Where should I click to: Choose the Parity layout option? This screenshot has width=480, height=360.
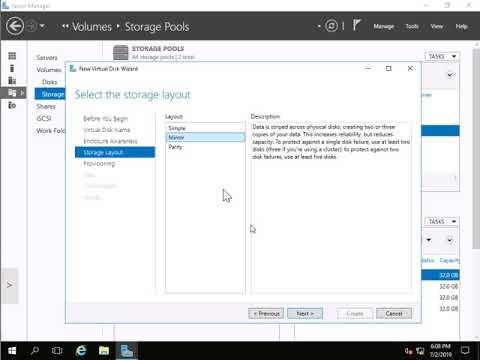tap(205, 147)
